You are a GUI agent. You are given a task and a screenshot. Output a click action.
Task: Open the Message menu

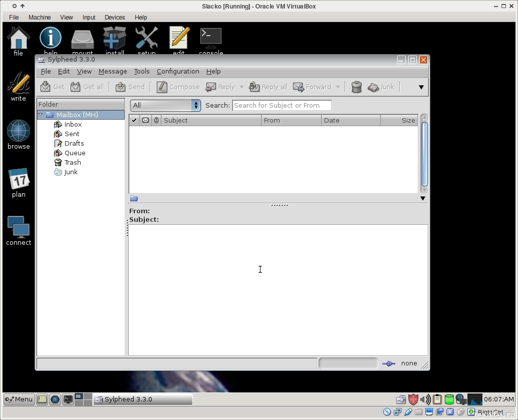[x=113, y=71]
